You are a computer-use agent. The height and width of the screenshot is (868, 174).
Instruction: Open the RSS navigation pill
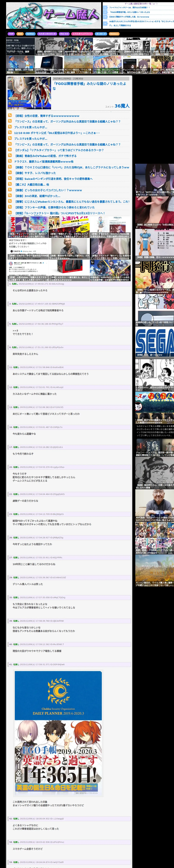pyautogui.click(x=20, y=34)
